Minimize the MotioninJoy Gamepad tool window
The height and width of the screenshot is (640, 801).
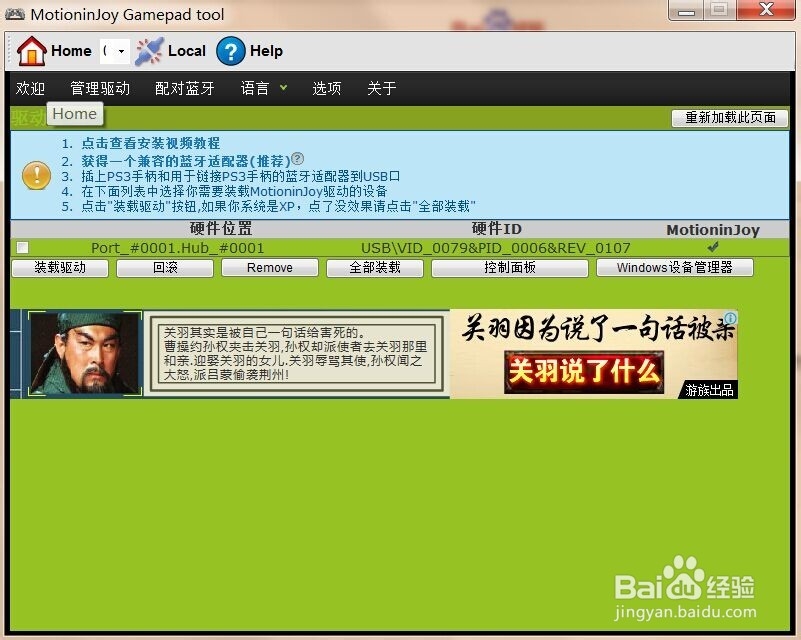tap(686, 10)
